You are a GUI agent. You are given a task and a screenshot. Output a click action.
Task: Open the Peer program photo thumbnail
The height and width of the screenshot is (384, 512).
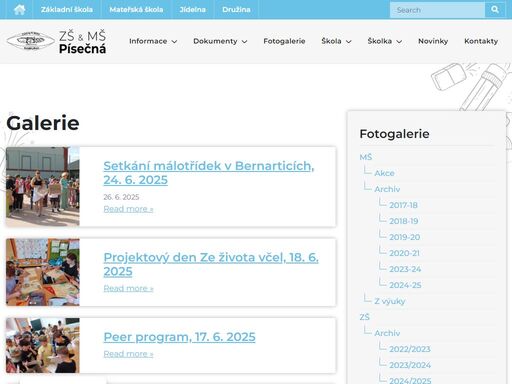pos(43,345)
